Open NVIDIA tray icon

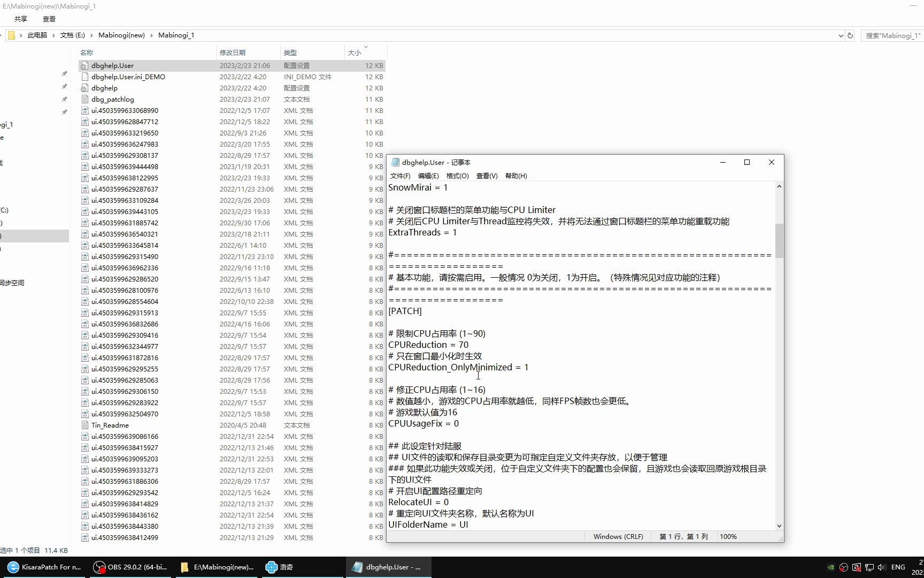click(x=830, y=567)
